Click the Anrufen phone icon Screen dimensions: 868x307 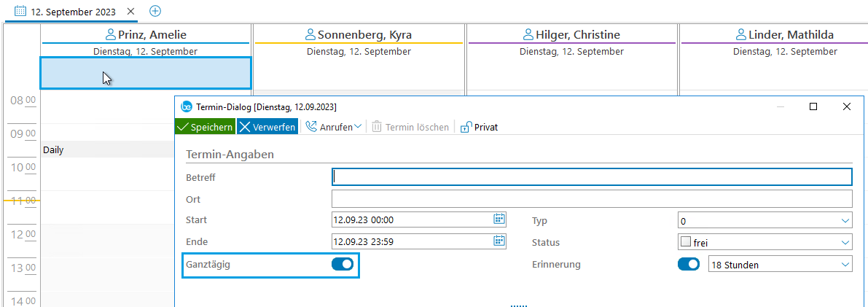311,127
